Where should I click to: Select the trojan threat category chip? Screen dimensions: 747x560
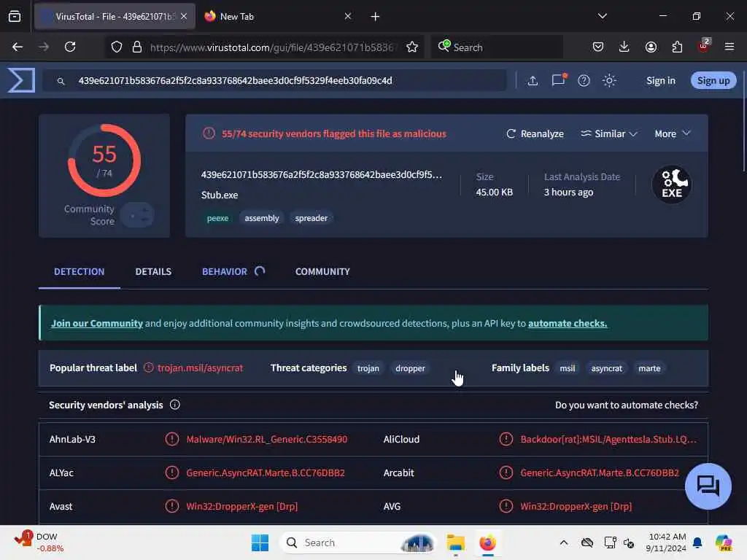[368, 368]
